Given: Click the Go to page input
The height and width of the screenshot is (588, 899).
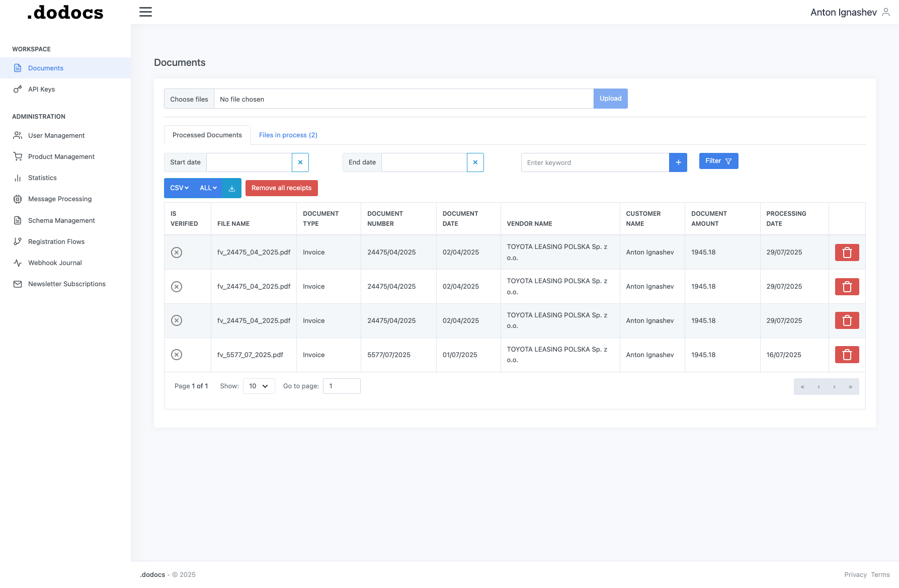Looking at the screenshot, I should (342, 386).
